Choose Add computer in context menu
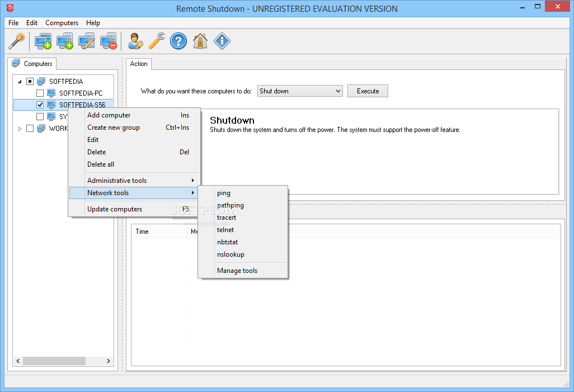This screenshot has width=574, height=392. click(134, 115)
